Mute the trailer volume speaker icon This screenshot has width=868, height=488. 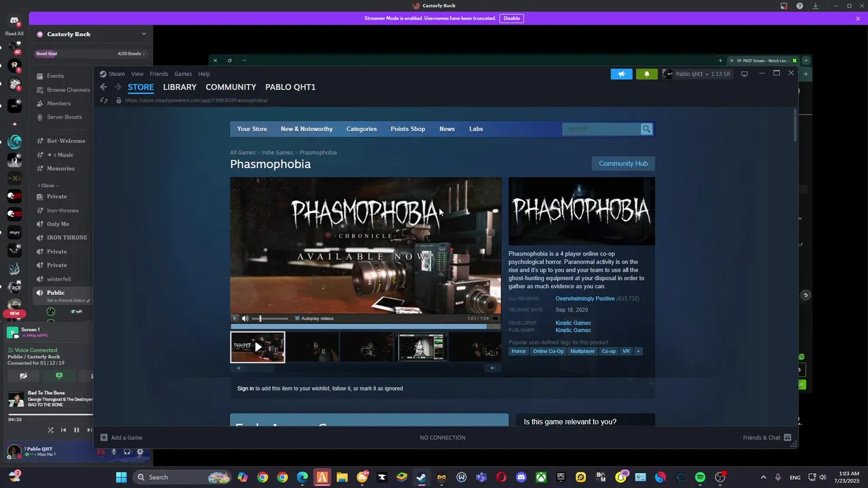[x=245, y=319]
